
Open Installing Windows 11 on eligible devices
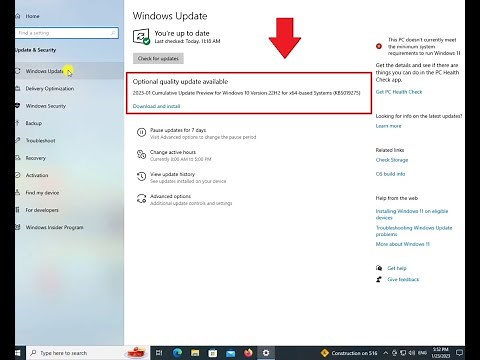(x=412, y=214)
